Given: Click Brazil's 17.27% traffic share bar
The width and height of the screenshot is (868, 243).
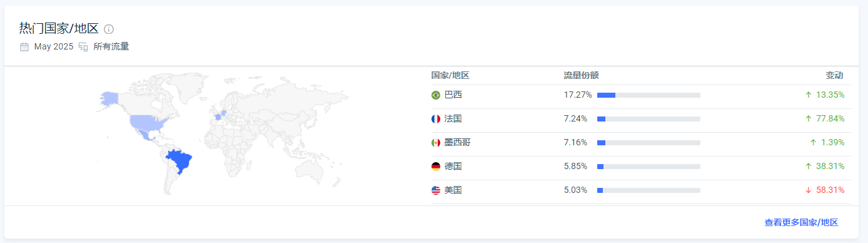Looking at the screenshot, I should 648,95.
